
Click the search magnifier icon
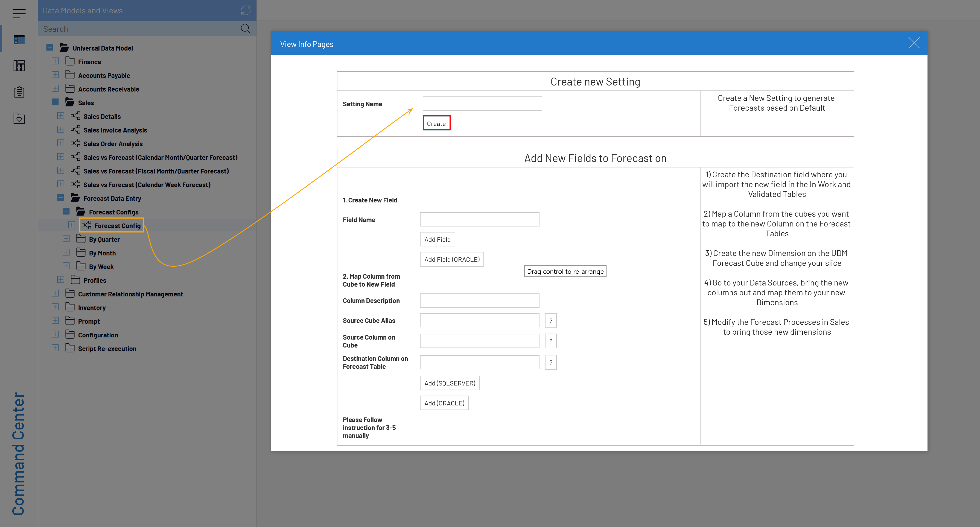click(245, 28)
